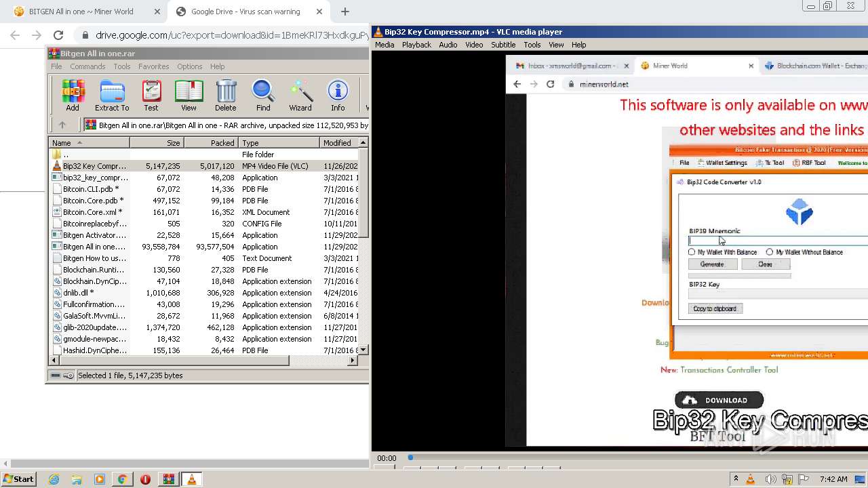The width and height of the screenshot is (868, 488).
Task: Go forward in Chrome
Action: [x=37, y=35]
